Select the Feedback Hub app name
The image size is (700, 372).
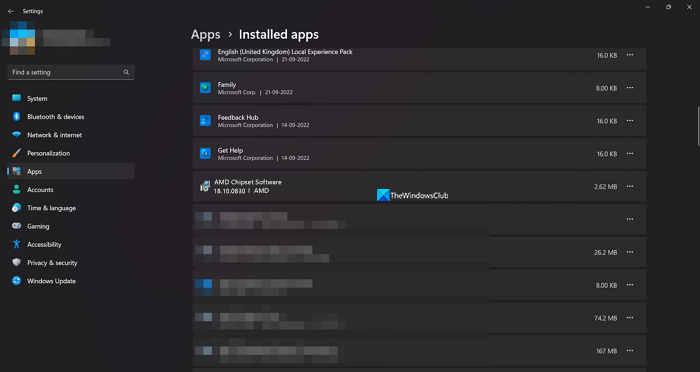238,117
